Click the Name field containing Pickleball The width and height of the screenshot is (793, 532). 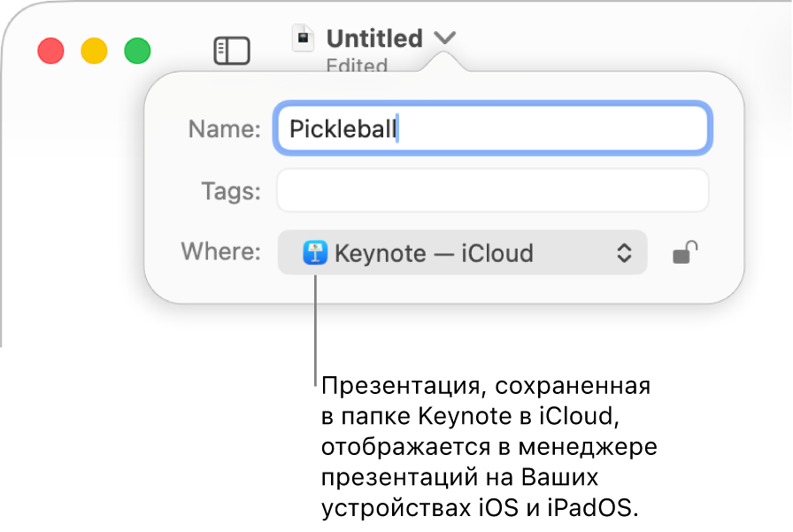pyautogui.click(x=492, y=128)
